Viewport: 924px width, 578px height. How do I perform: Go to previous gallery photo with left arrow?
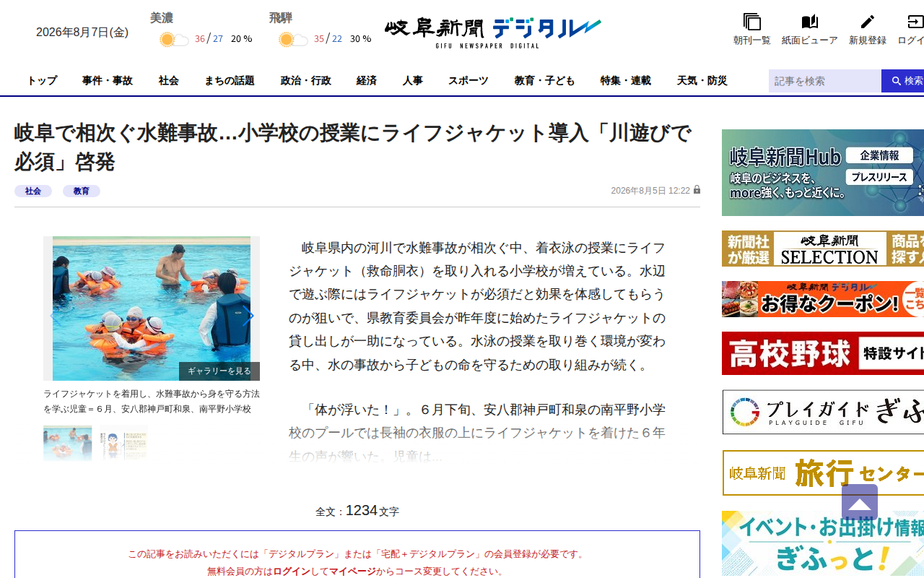[53, 316]
